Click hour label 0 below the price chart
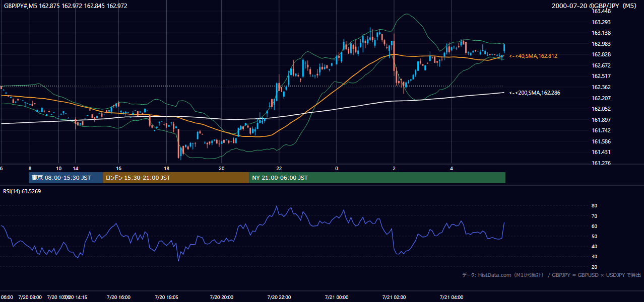The width and height of the screenshot is (644, 302). [x=337, y=168]
